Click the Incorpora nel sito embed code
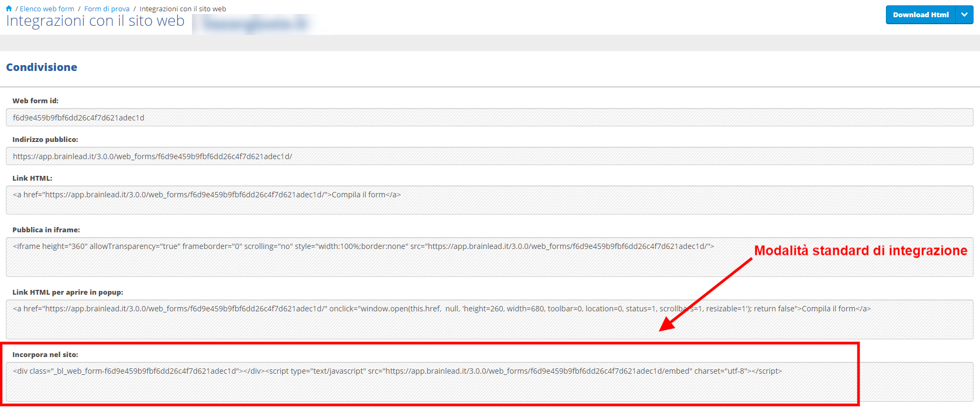This screenshot has width=980, height=413. [x=489, y=382]
